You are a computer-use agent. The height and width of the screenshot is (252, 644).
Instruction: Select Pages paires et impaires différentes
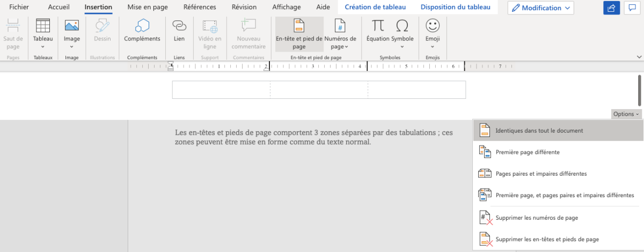(558, 174)
